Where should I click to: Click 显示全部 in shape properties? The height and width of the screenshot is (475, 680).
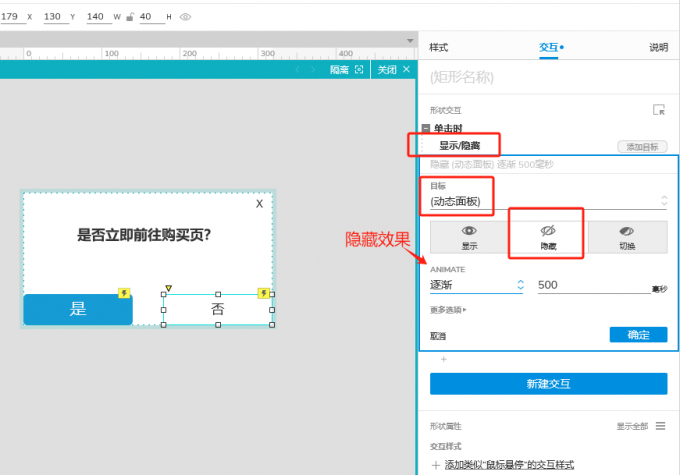pos(632,426)
